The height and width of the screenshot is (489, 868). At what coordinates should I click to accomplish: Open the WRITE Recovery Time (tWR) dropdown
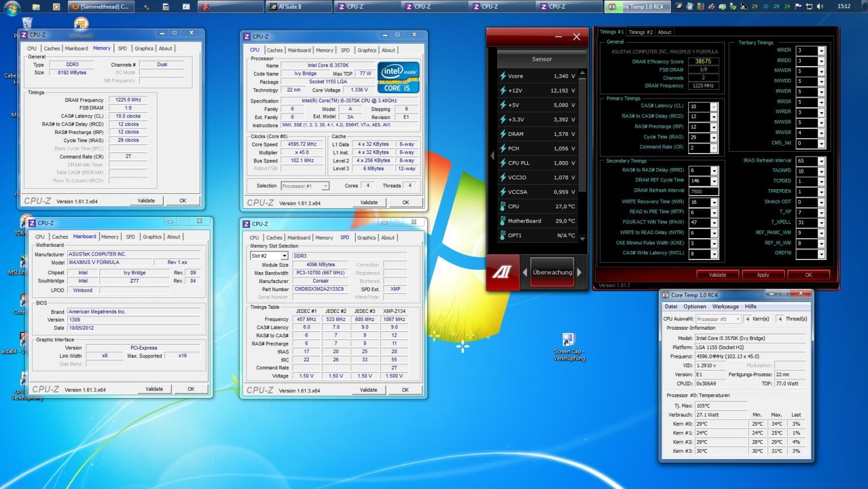point(714,203)
